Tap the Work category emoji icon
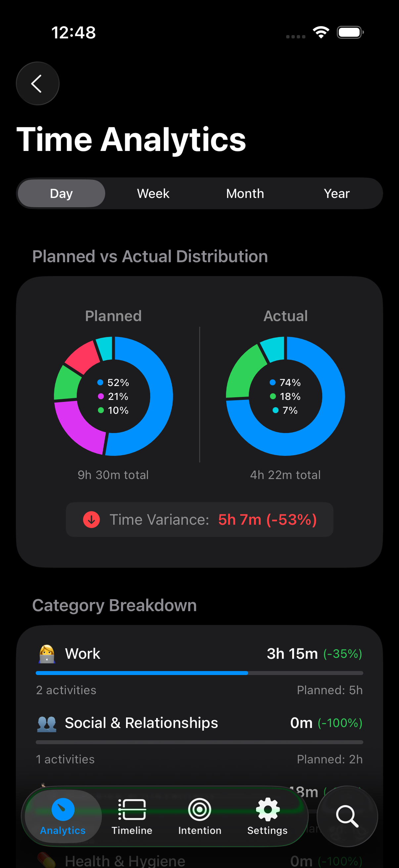 [x=46, y=653]
